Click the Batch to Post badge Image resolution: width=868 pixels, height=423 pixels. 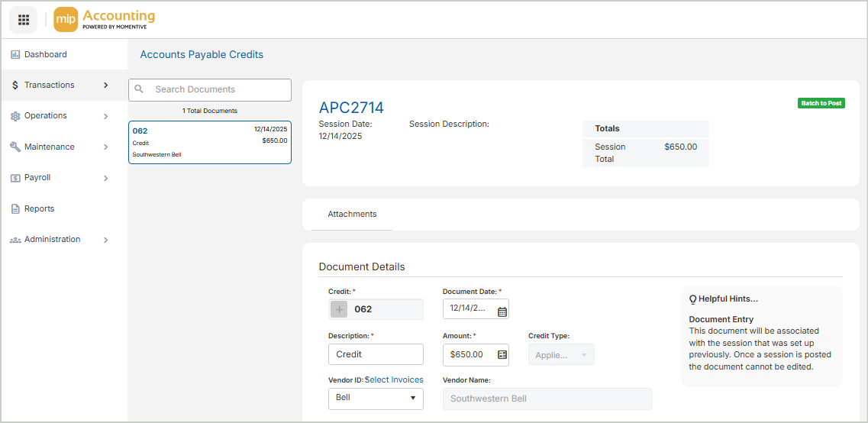pyautogui.click(x=821, y=103)
